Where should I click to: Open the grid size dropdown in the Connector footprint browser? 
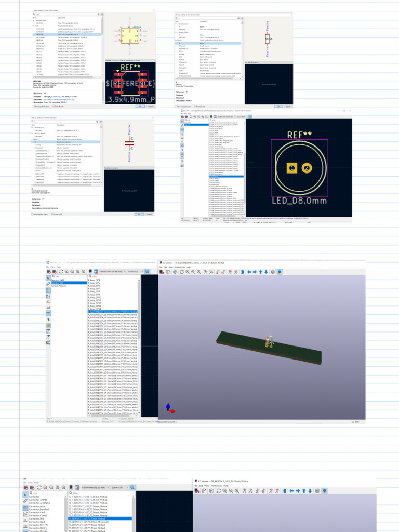tap(96, 487)
